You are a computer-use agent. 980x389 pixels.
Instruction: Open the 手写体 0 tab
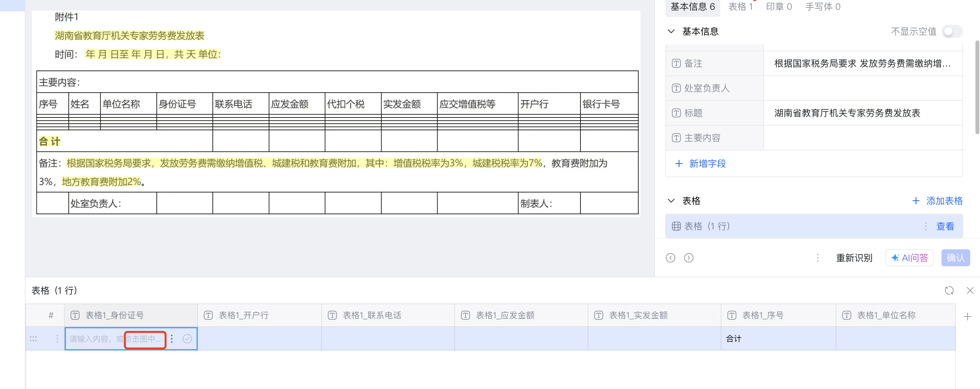823,7
